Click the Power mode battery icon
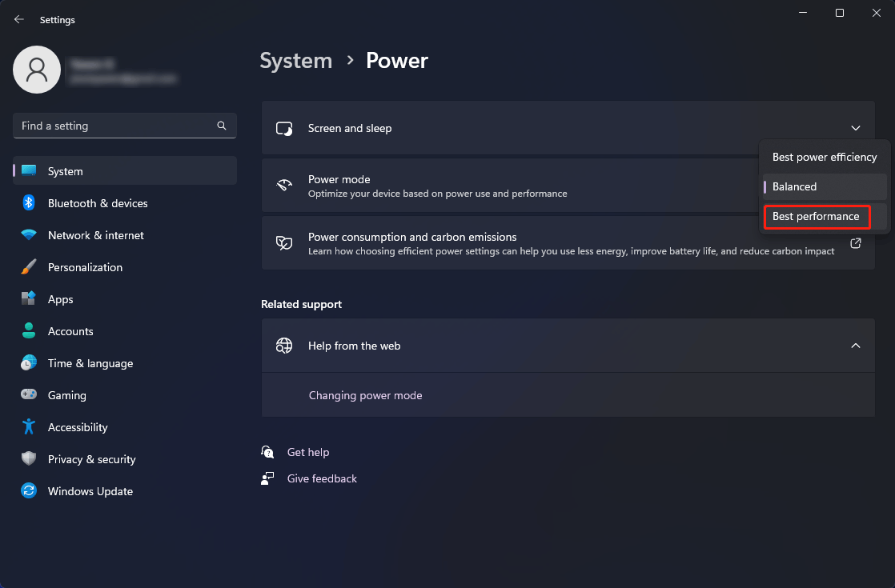Screen dimensions: 895x588 284,185
